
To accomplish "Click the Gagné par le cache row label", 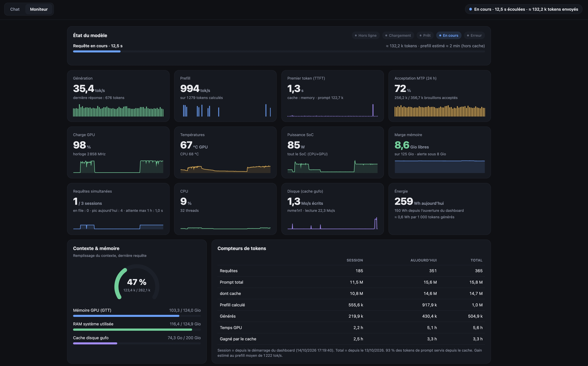I will 238,339.
